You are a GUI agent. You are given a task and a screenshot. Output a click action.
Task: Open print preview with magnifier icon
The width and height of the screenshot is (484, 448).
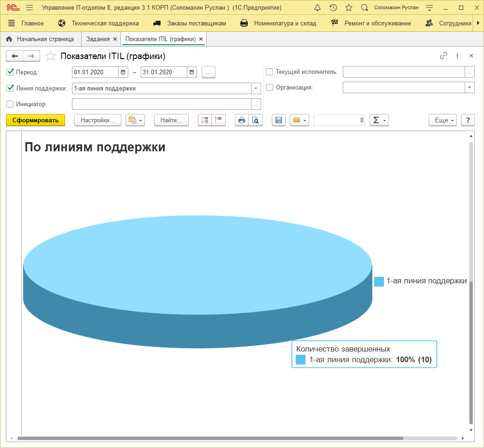click(x=255, y=120)
